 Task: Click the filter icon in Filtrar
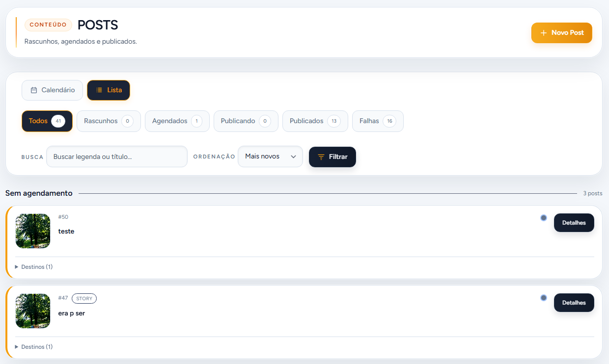point(321,157)
